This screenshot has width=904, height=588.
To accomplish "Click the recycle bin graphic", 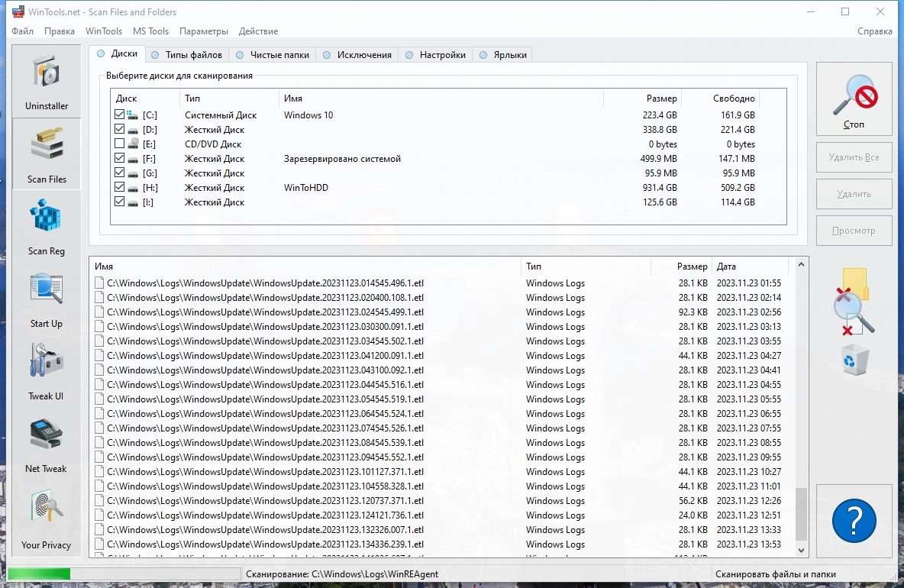I will tap(855, 360).
